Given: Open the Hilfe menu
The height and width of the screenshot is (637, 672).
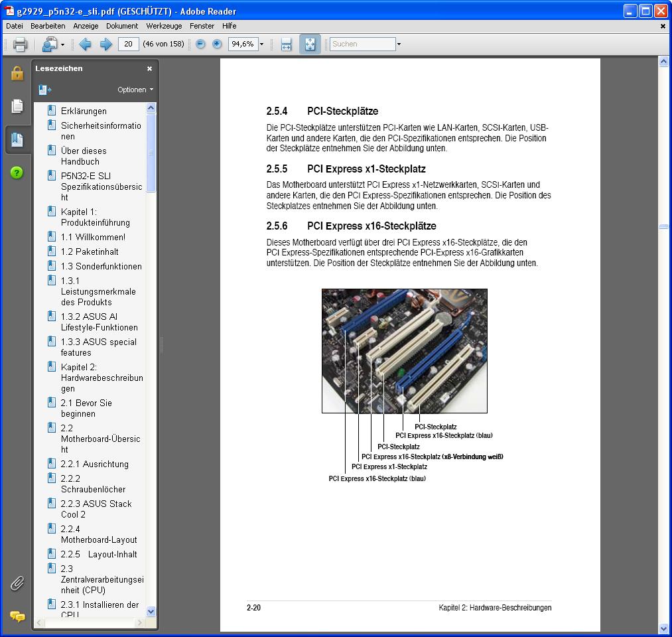Looking at the screenshot, I should (x=230, y=26).
